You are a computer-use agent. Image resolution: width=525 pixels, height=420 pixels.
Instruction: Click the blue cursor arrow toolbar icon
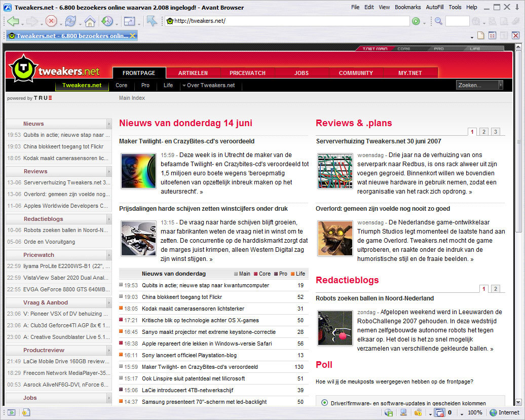pos(152,21)
